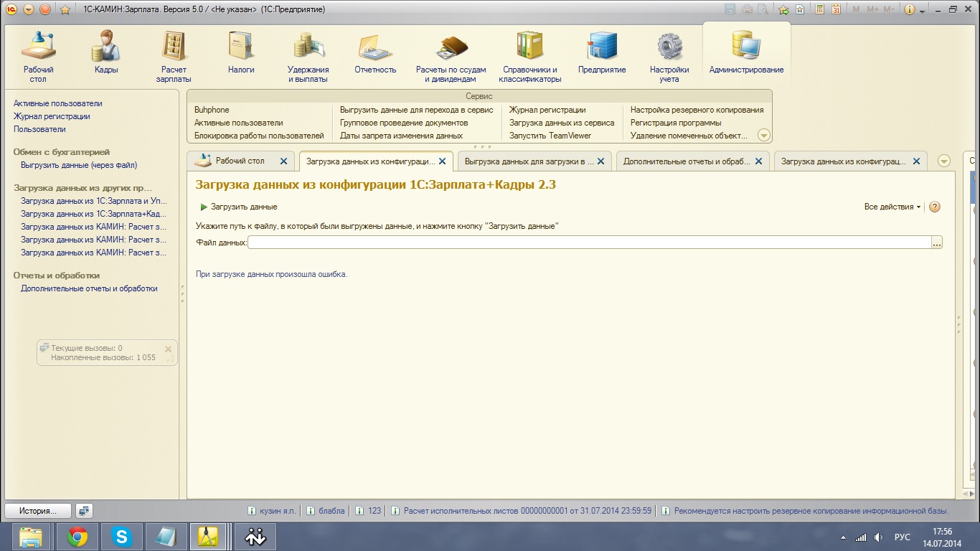Viewport: 980px width, 551px height.
Task: Show hidden system tray icons
Action: click(843, 537)
